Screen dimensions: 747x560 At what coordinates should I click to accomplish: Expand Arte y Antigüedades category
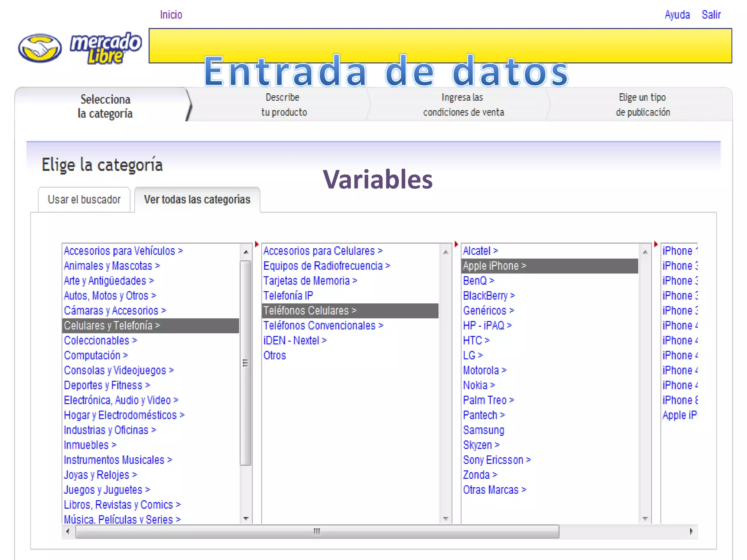(x=109, y=281)
